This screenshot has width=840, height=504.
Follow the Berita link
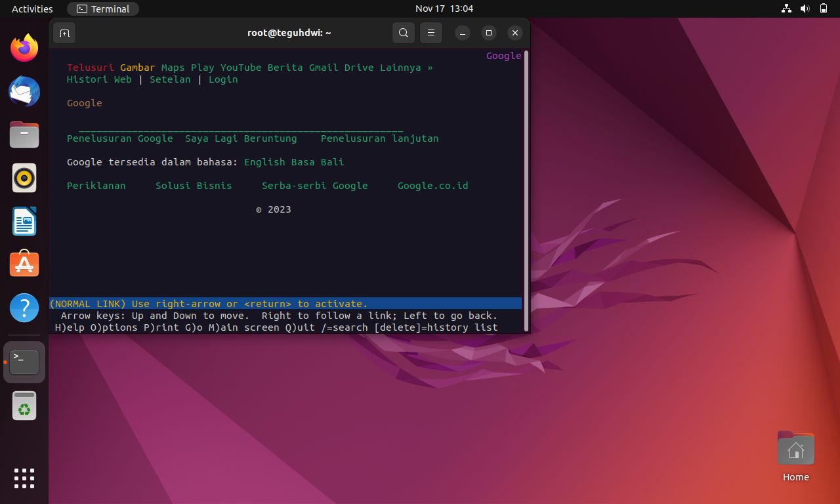(x=285, y=68)
